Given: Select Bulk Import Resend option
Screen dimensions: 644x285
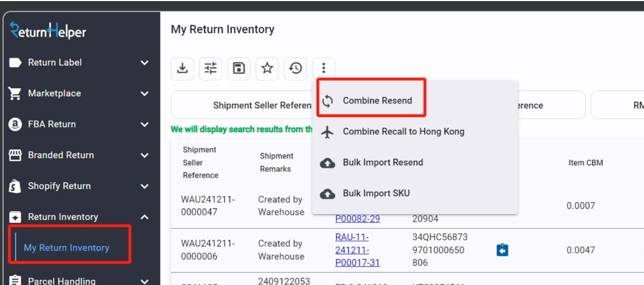Looking at the screenshot, I should pyautogui.click(x=383, y=163).
